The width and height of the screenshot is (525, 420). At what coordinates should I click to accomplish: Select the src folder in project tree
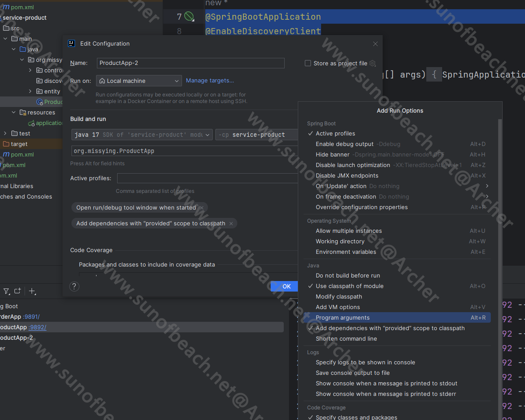pos(11,28)
